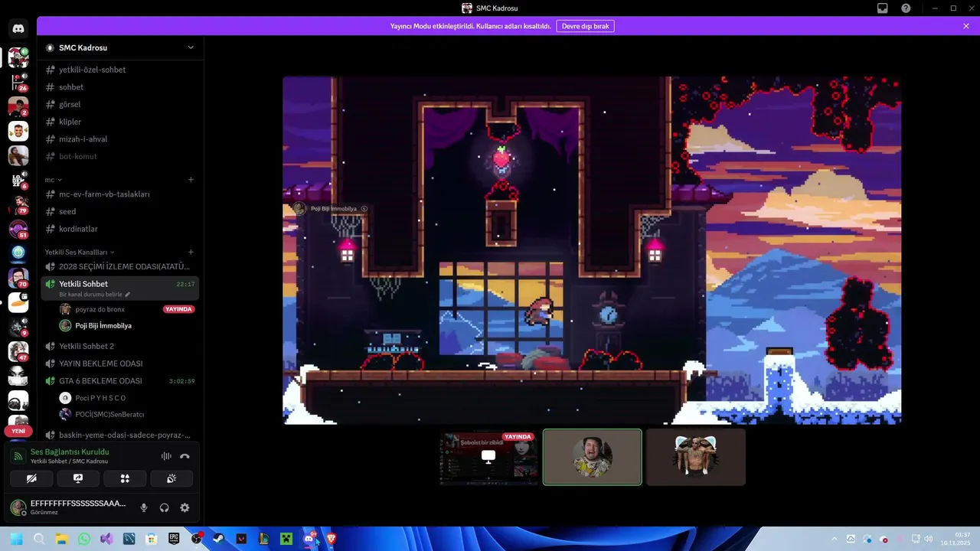Open the soundboard button

(x=171, y=479)
